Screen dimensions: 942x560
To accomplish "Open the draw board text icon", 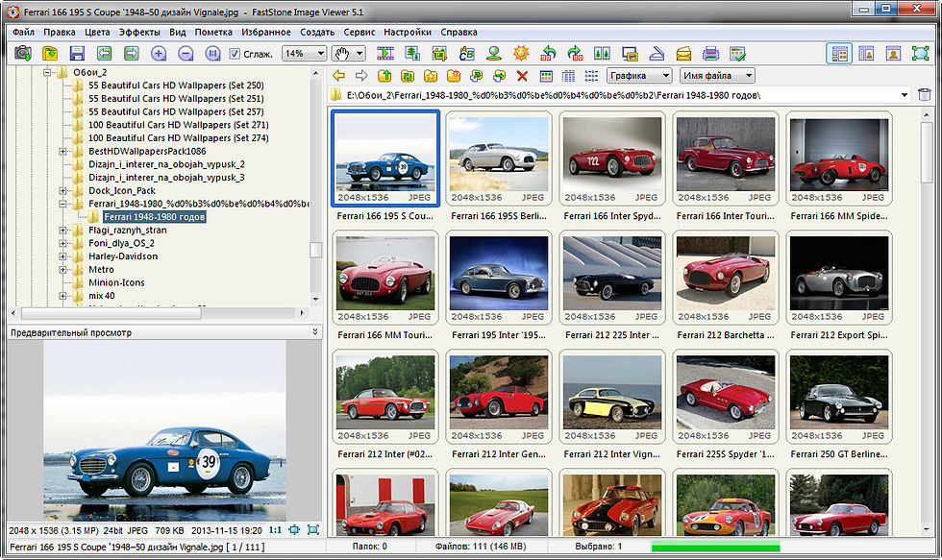I will click(x=467, y=54).
